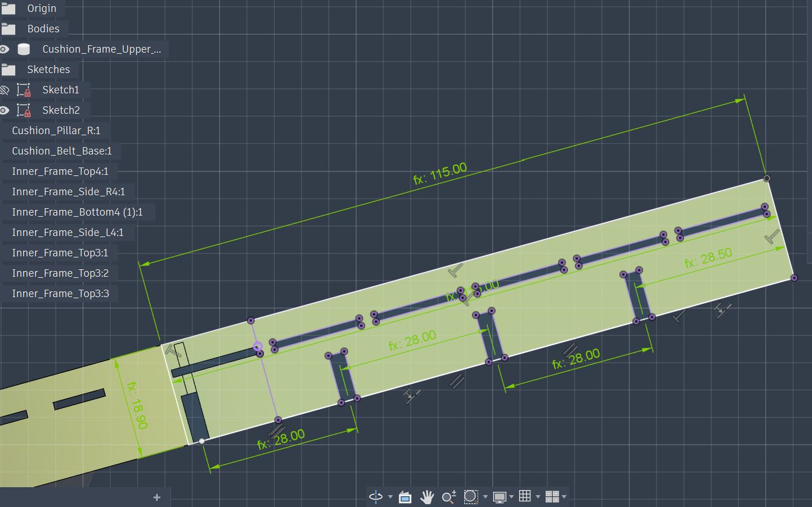Image resolution: width=812 pixels, height=507 pixels.
Task: Open Display Settings monitor icon
Action: [499, 497]
